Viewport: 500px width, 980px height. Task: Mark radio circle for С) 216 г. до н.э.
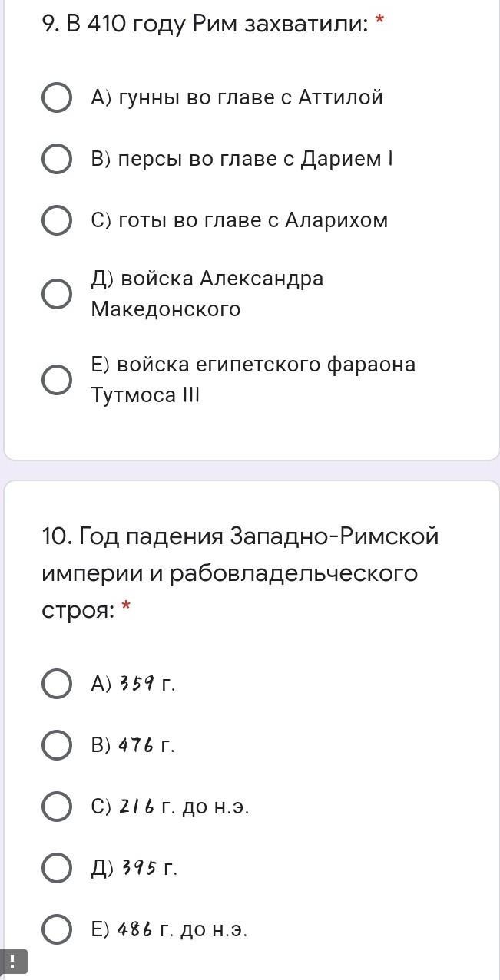pos(56,807)
